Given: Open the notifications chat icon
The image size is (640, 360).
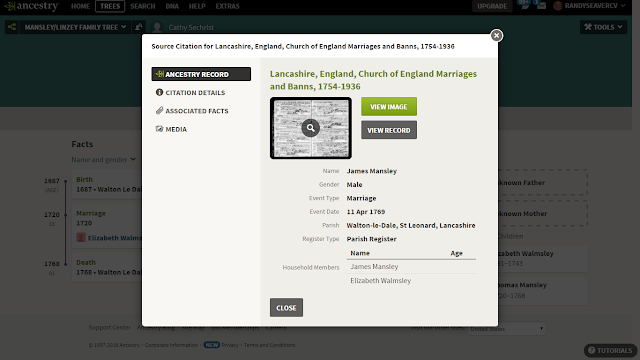Looking at the screenshot, I should pos(524,5).
